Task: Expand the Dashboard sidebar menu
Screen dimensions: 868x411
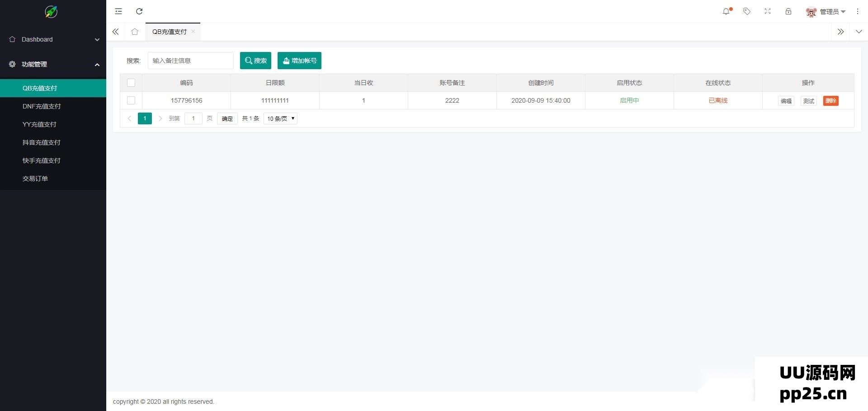Action: point(53,39)
